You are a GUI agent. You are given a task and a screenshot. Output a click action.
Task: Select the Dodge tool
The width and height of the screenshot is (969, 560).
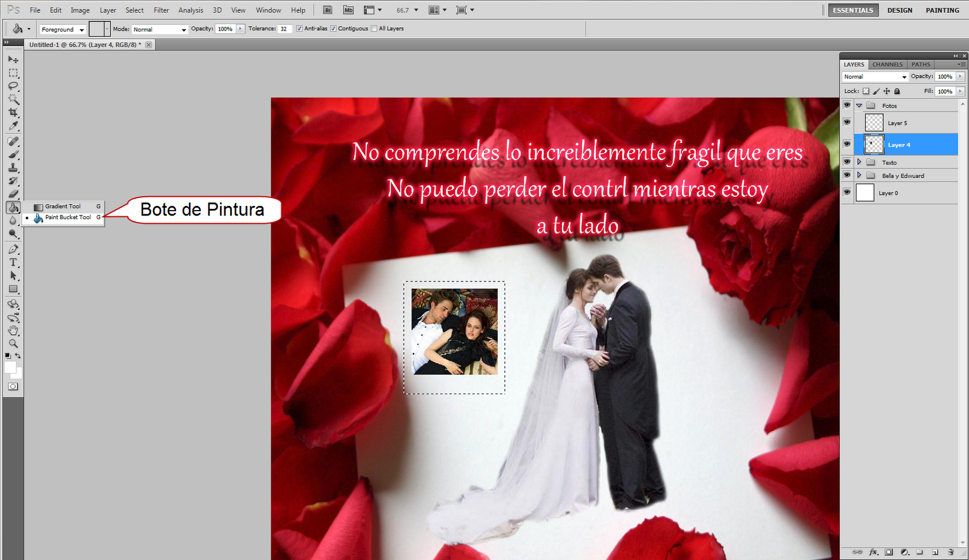[13, 234]
